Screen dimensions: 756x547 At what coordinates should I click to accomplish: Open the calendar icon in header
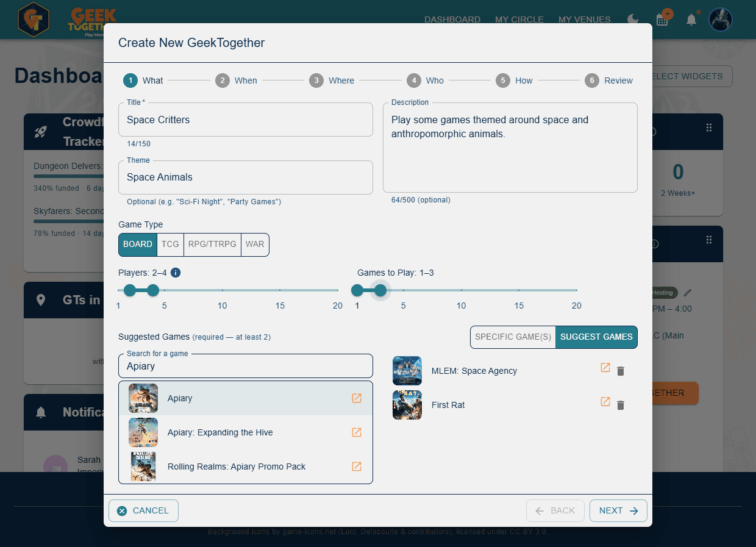(662, 20)
